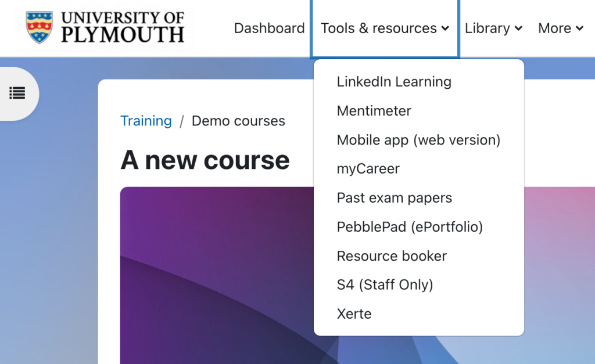Viewport: 595px width, 364px height.
Task: Select Xerte from the dropdown
Action: point(354,313)
